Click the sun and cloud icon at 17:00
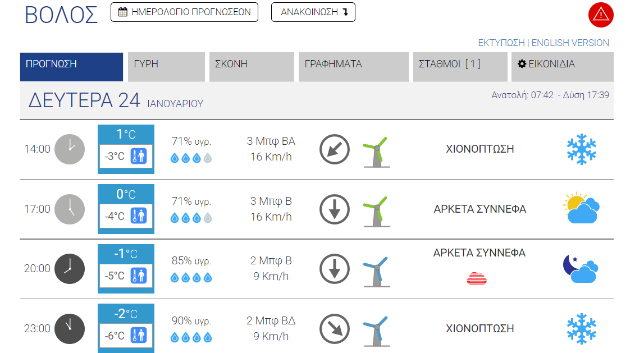644x353 pixels. [581, 208]
